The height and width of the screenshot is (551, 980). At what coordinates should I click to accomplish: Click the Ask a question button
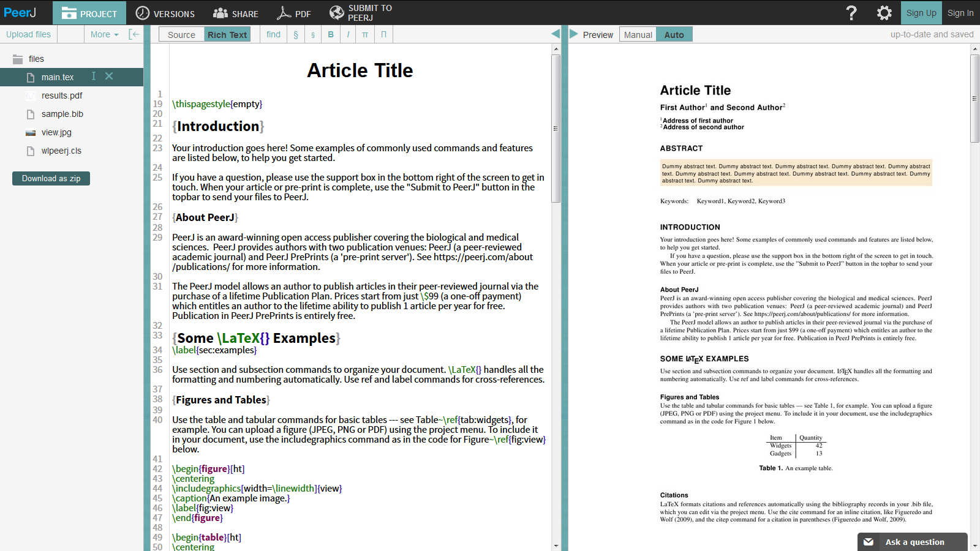(x=913, y=542)
